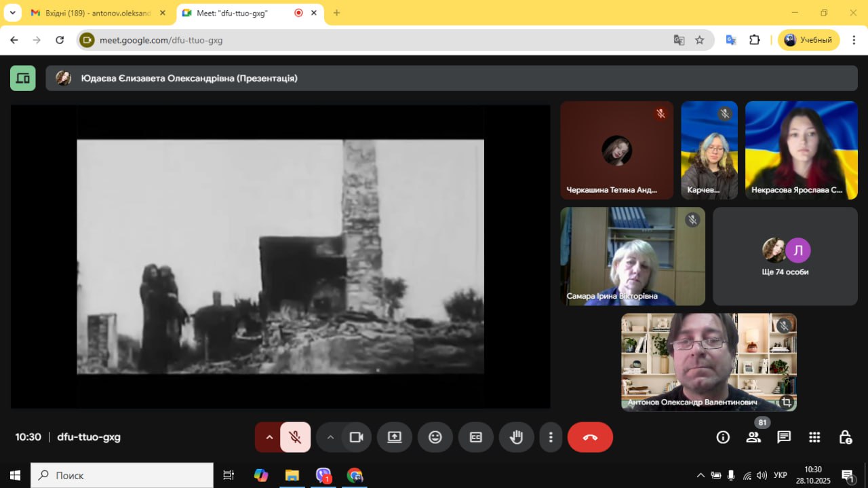Open host controls lock icon
Image resolution: width=868 pixels, height=488 pixels.
[x=845, y=437]
